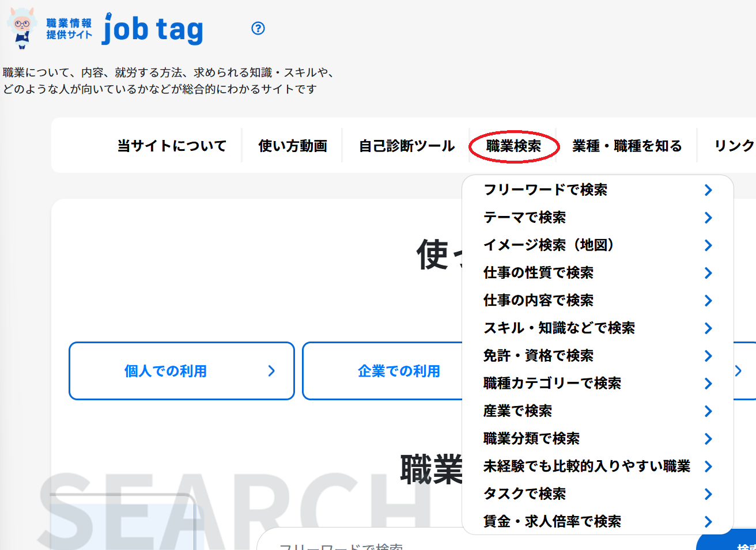Click the mascot character icon

(21, 28)
